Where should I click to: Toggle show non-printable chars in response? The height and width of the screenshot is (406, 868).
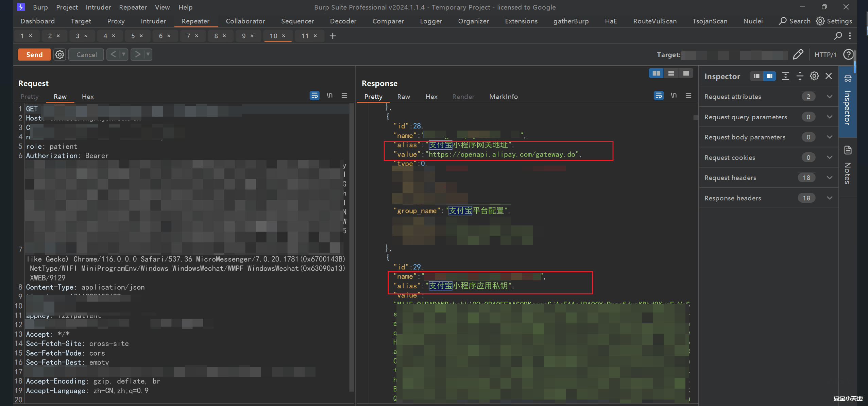click(x=674, y=96)
